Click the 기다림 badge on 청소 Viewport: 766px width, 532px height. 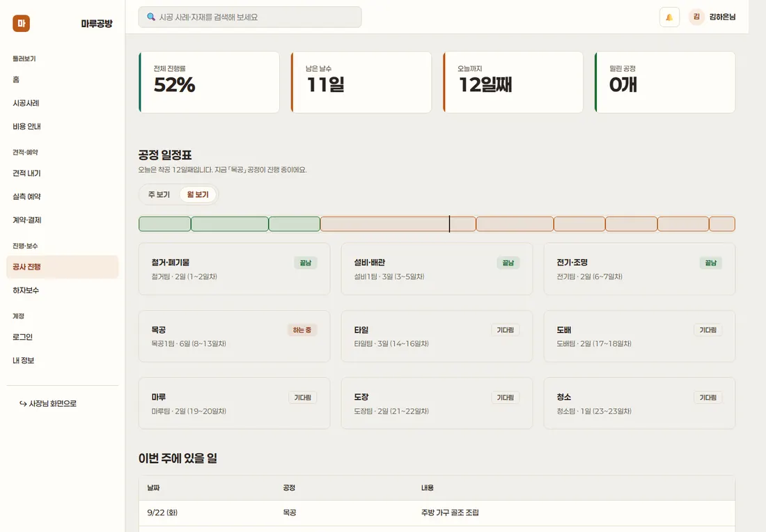pos(708,398)
